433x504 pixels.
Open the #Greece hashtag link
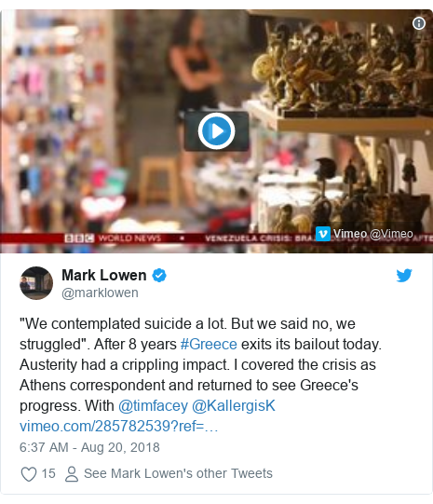pyautogui.click(x=209, y=345)
